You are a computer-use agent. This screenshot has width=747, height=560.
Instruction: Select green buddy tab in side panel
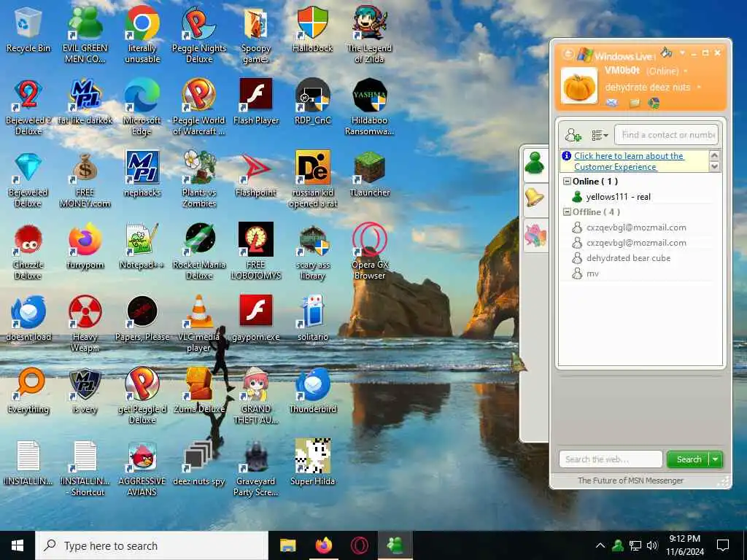tap(535, 163)
